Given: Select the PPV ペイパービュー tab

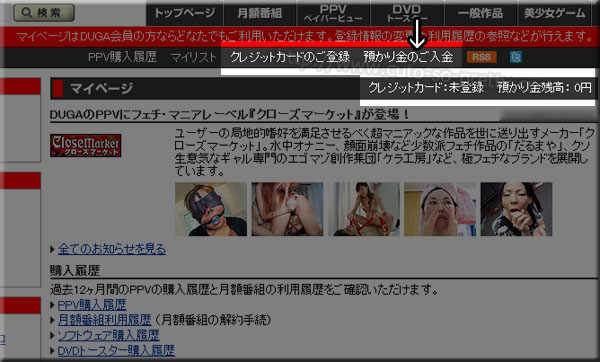Looking at the screenshot, I should click(333, 13).
